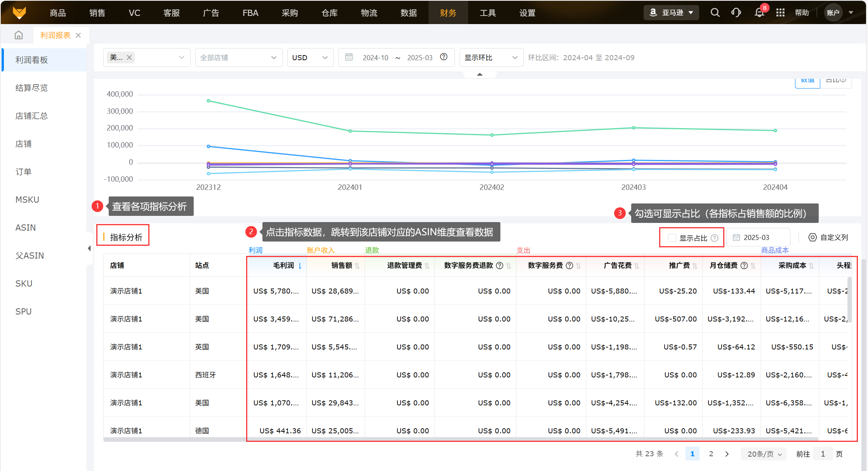
Task: Click help icon next to 月仓储费
Action: (744, 266)
